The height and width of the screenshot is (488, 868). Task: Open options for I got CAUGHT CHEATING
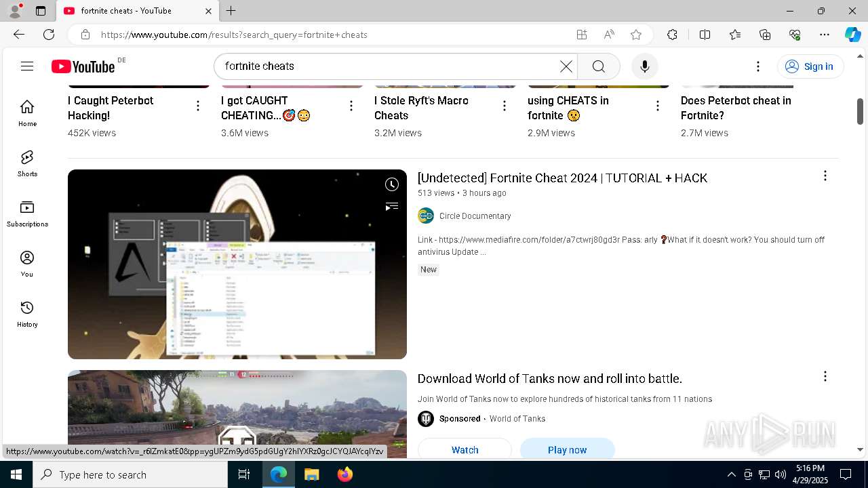351,106
